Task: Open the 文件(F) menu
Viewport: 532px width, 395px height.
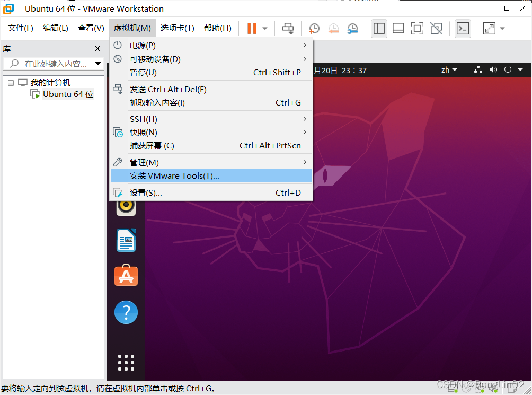Action: pos(21,28)
